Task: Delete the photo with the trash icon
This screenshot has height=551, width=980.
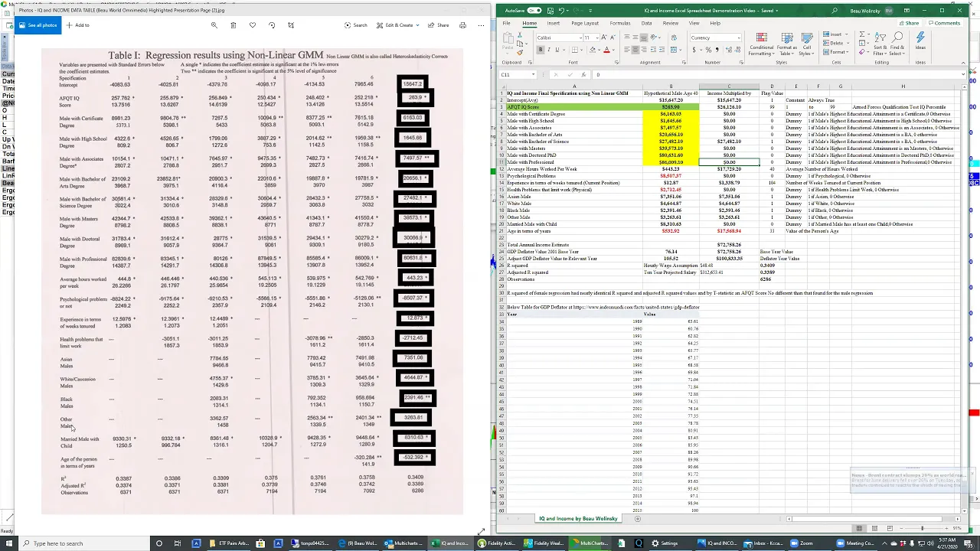Action: (x=234, y=25)
